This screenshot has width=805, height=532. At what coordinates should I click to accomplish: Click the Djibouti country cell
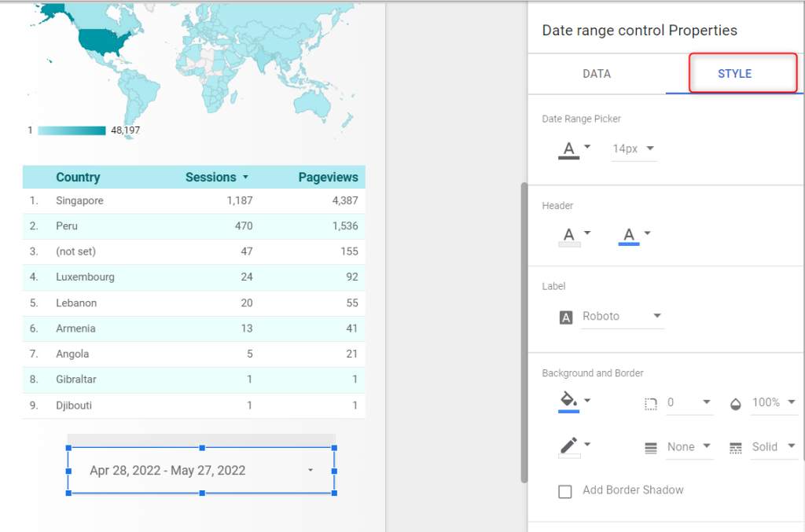(74, 405)
